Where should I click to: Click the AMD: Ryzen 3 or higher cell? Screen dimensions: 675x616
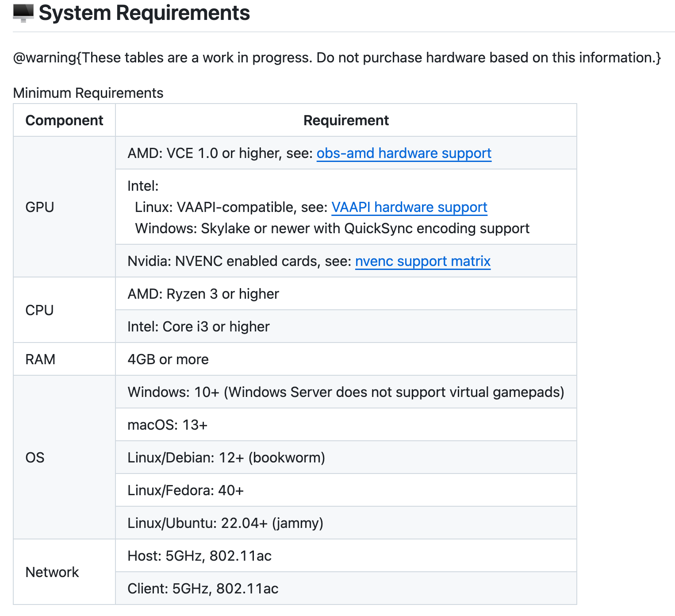(346, 294)
